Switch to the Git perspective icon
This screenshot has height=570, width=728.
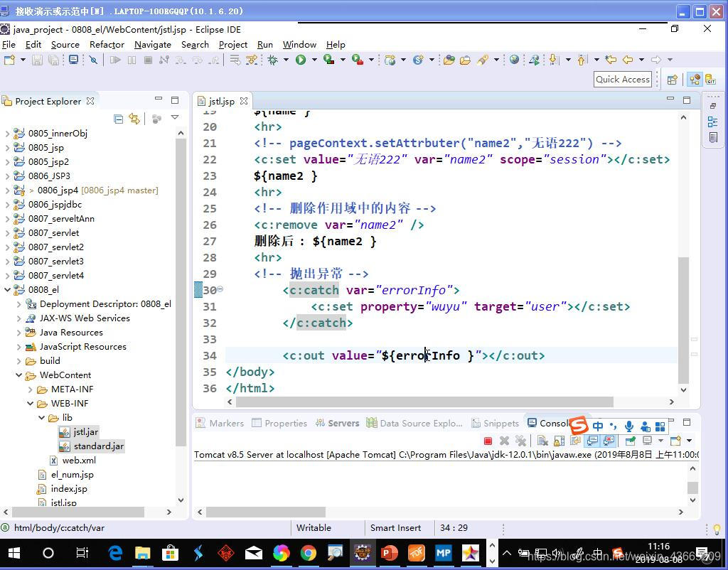pyautogui.click(x=711, y=80)
